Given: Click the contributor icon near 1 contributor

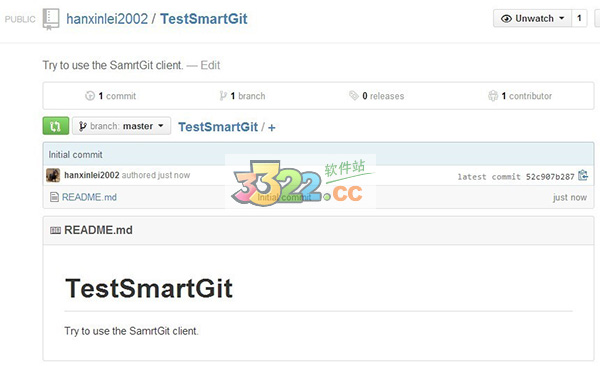Looking at the screenshot, I should click(493, 96).
